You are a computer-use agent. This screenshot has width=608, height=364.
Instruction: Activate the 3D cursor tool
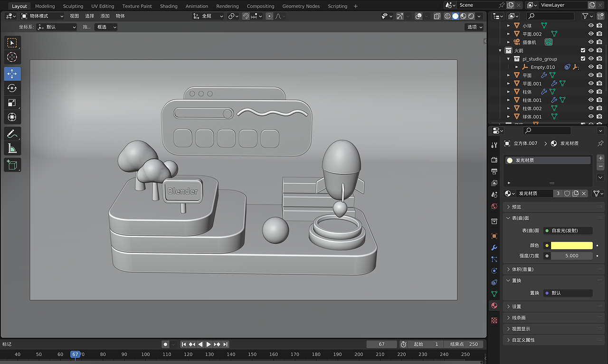(12, 57)
